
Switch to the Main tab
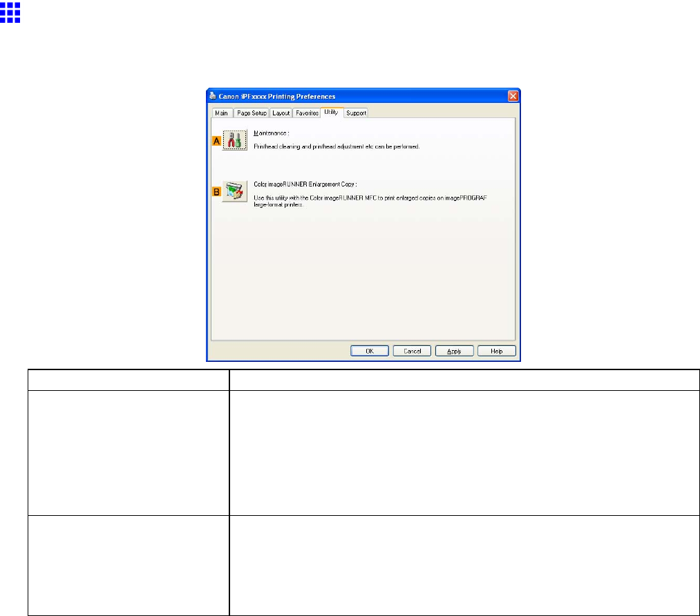click(221, 113)
